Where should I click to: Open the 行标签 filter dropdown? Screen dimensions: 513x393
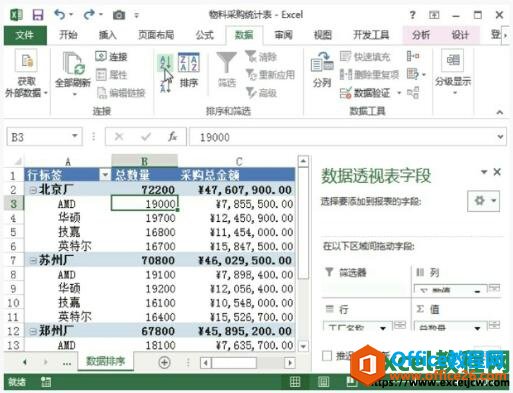[105, 175]
